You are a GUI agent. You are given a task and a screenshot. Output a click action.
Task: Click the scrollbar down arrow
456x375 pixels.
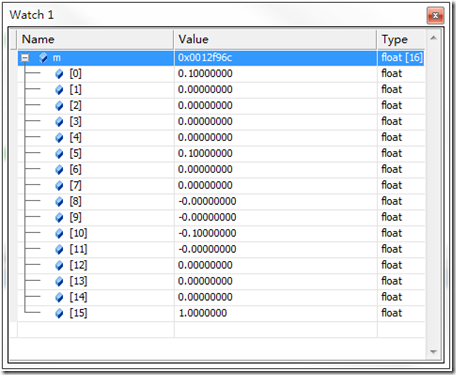[433, 352]
